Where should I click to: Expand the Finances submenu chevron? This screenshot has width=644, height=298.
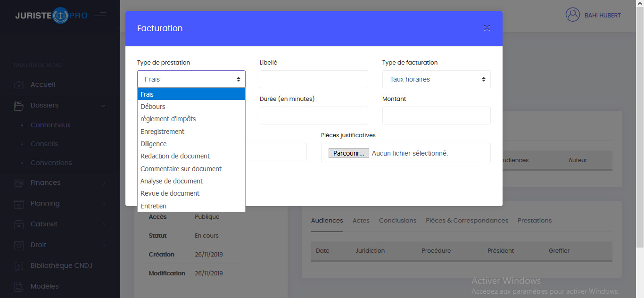pos(104,183)
